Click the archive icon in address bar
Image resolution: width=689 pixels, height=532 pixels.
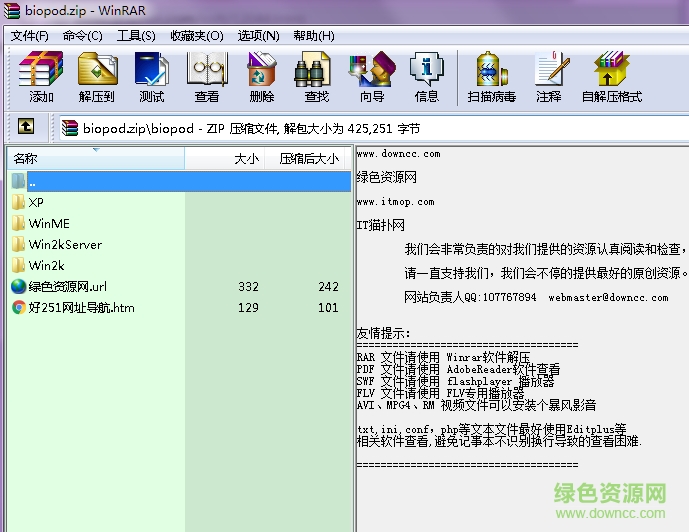tap(70, 128)
